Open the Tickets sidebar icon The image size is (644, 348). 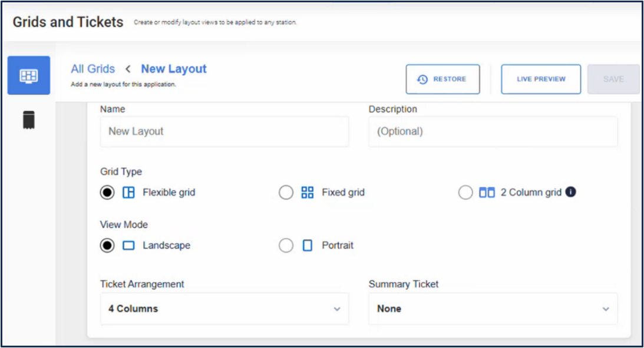click(x=29, y=120)
